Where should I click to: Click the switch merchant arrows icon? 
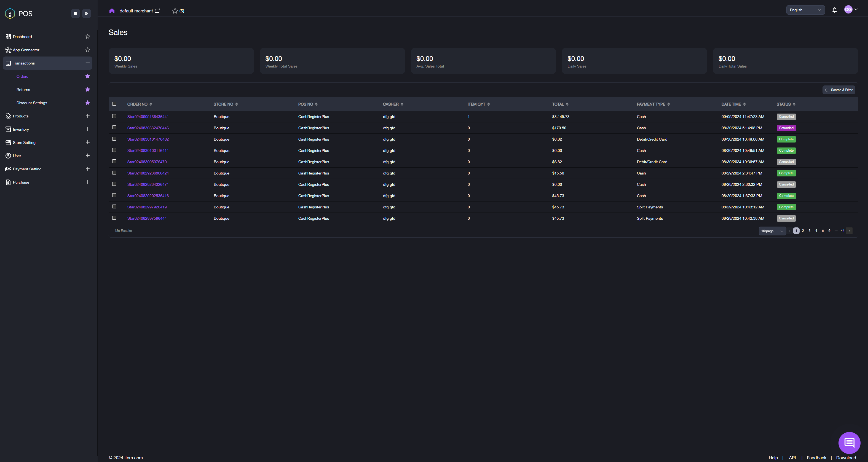(157, 11)
